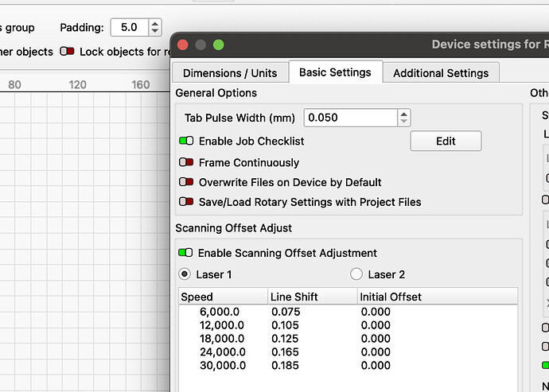Decrease Tab Pulse Width with down arrow

point(404,122)
